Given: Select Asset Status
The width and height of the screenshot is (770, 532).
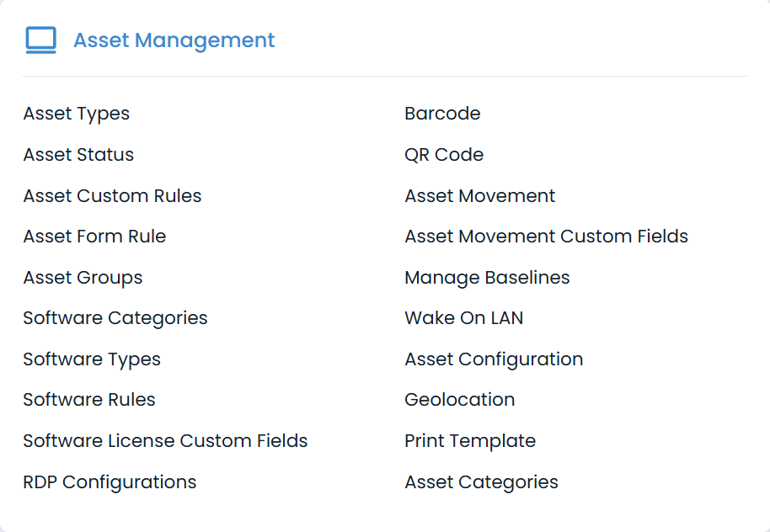Looking at the screenshot, I should coord(78,155).
